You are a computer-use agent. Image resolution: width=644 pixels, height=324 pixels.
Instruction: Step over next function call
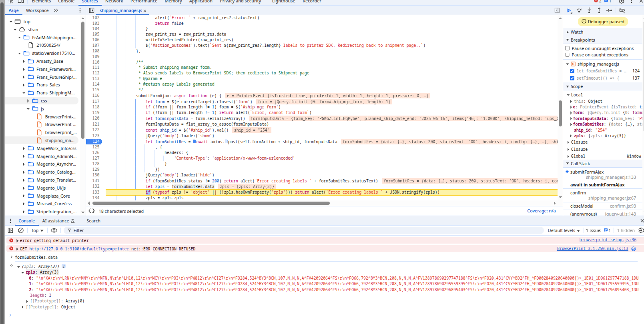pos(579,11)
